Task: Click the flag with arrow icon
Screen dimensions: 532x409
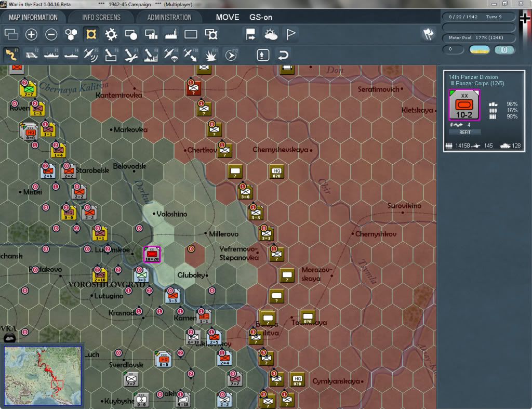Action: coord(250,34)
